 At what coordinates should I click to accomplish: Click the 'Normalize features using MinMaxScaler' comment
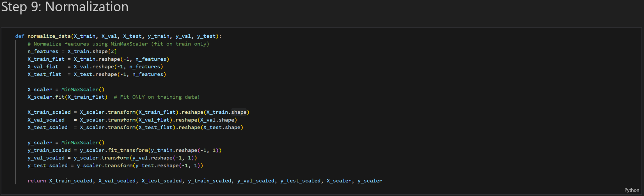tap(118, 44)
